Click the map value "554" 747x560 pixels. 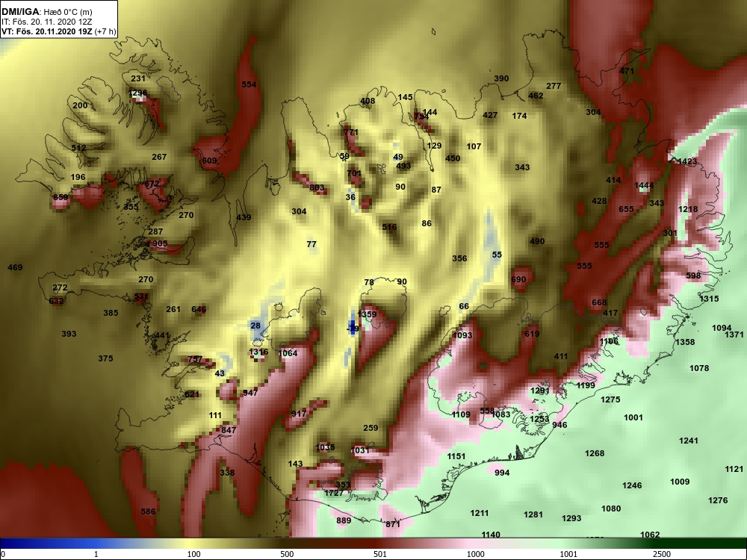pos(249,85)
